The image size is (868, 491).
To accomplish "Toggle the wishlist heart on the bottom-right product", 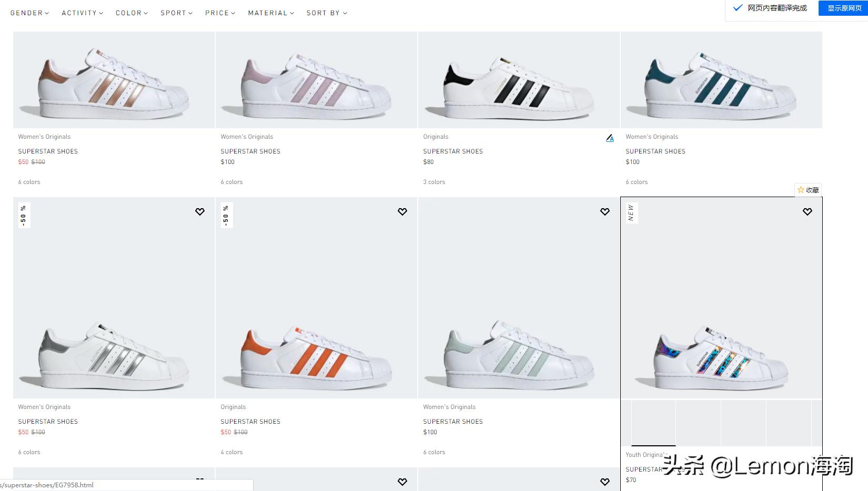I will [605, 482].
